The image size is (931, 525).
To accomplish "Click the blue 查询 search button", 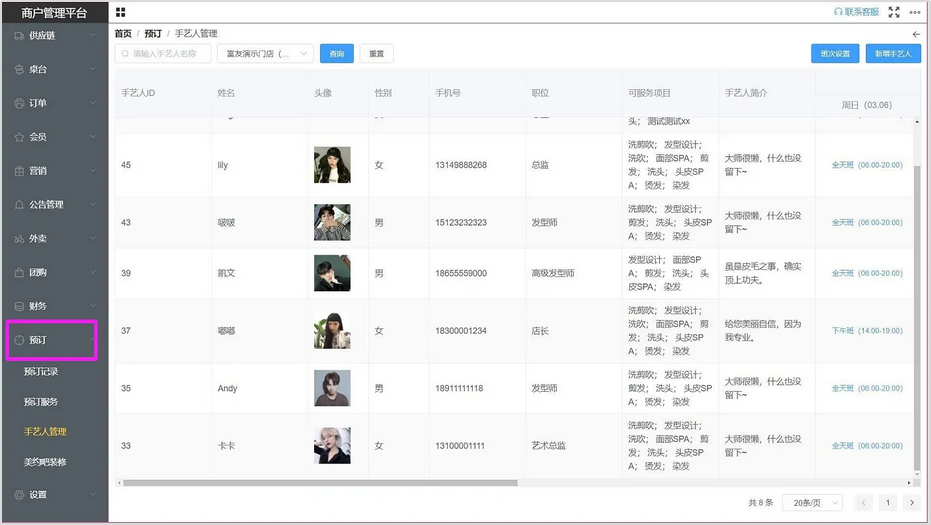I will click(336, 54).
